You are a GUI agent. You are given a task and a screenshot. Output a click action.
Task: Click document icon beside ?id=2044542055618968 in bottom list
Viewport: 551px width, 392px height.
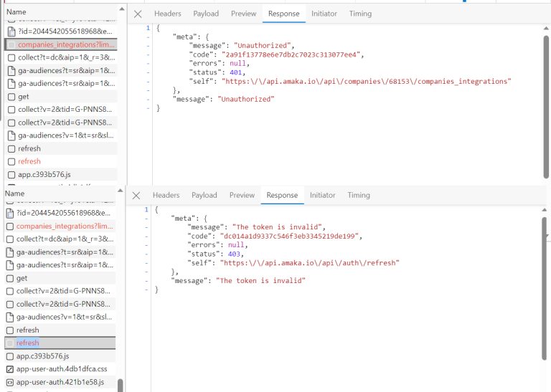[x=10, y=213]
